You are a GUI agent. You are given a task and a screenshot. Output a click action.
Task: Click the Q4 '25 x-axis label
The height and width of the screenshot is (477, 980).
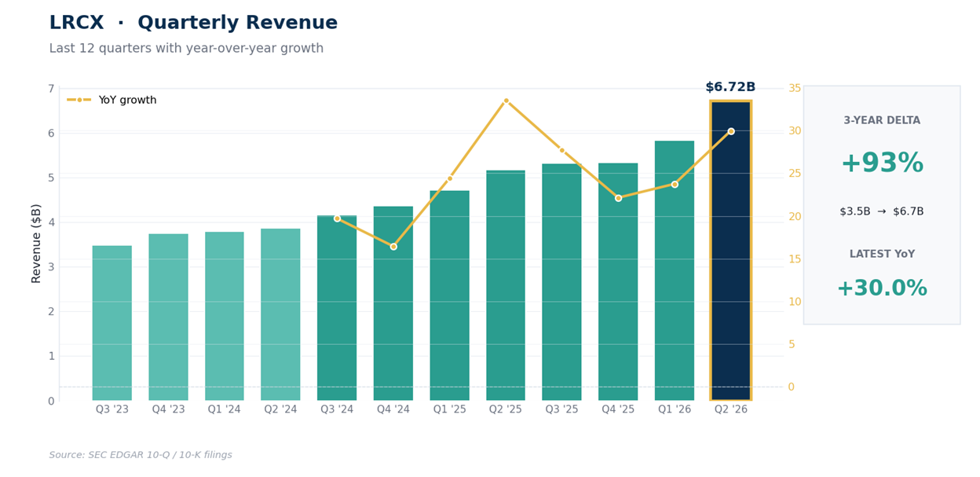[618, 409]
